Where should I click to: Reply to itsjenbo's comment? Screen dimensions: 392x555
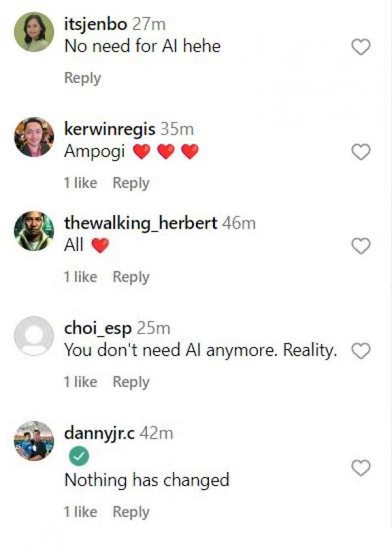(82, 78)
